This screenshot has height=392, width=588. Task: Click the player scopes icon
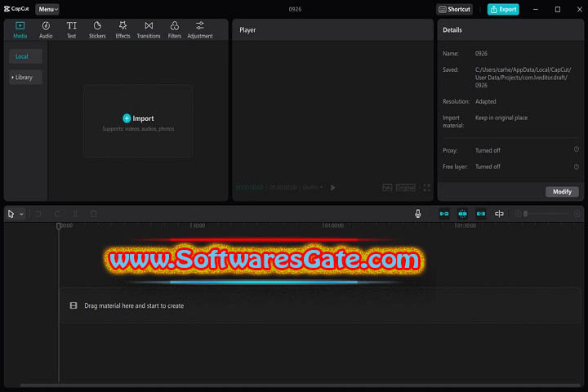pyautogui.click(x=387, y=188)
